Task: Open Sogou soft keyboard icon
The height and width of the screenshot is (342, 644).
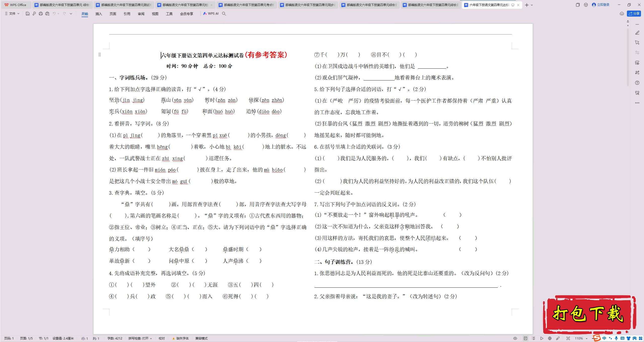Action: pyautogui.click(x=622, y=338)
